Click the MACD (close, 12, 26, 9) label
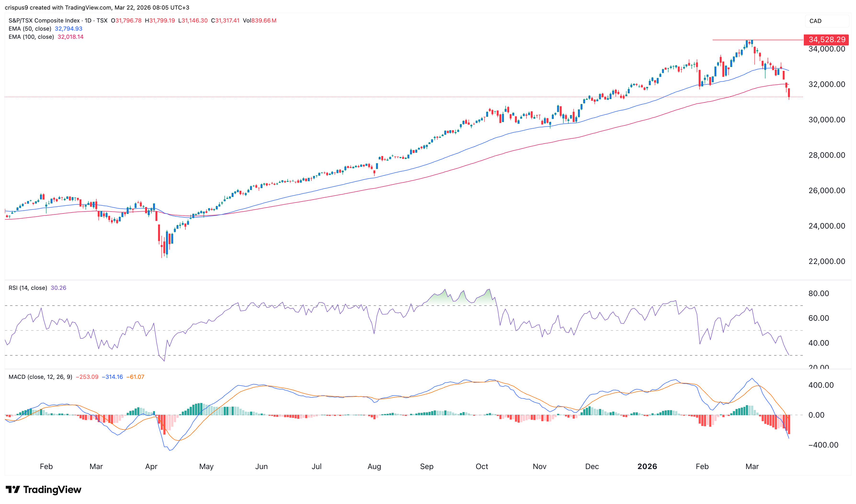Image resolution: width=856 pixels, height=504 pixels. pyautogui.click(x=40, y=377)
